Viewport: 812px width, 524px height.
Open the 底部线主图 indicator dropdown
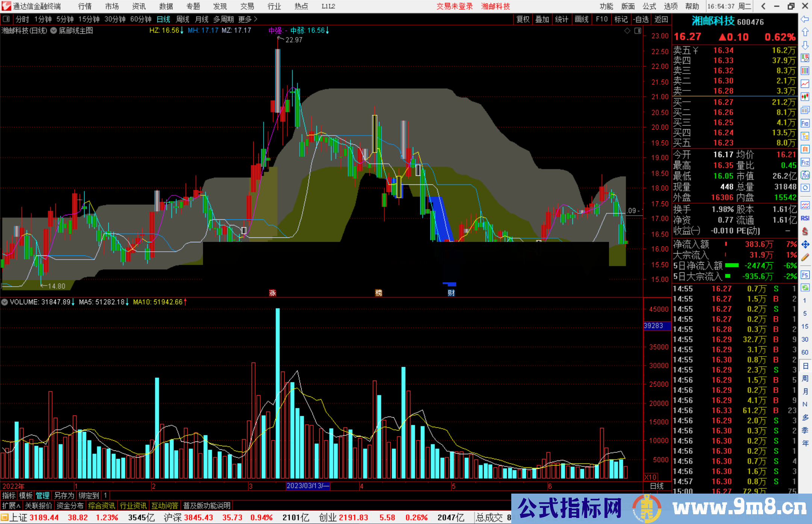[54, 31]
